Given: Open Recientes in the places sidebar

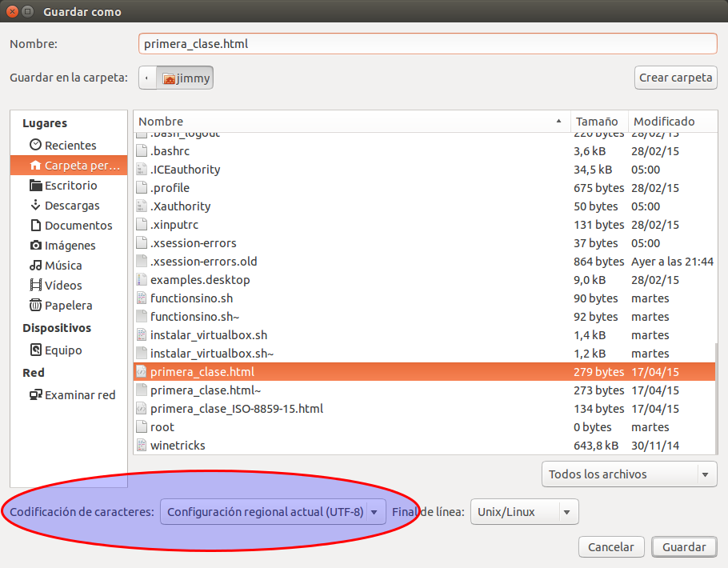Looking at the screenshot, I should 70,145.
